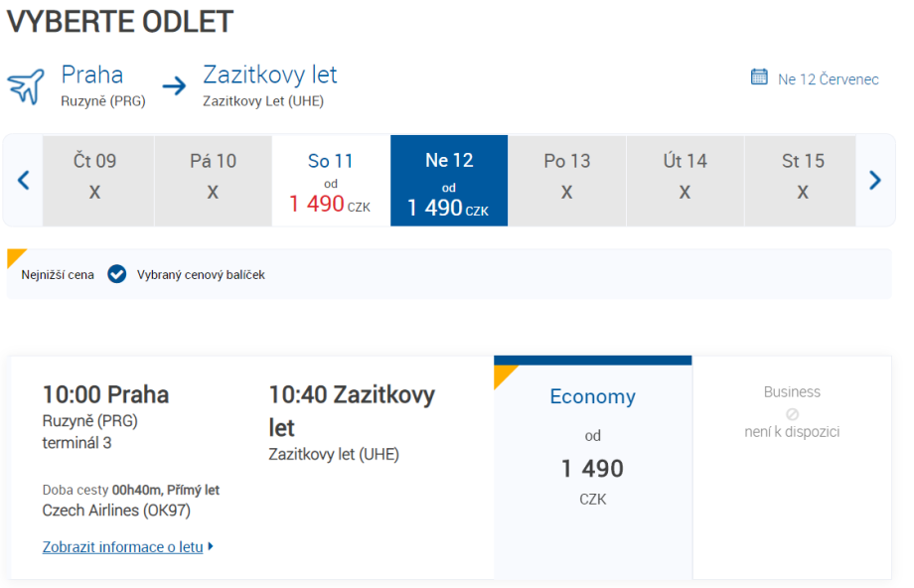This screenshot has width=914, height=588.
Task: Click the arrow between Praha and Zazitkovy let
Action: tap(175, 86)
